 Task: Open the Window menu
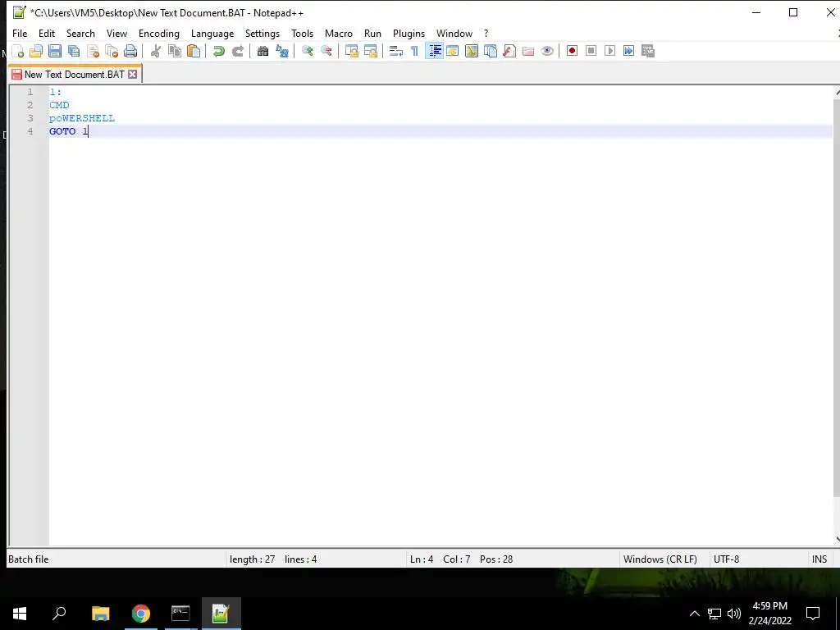[454, 33]
